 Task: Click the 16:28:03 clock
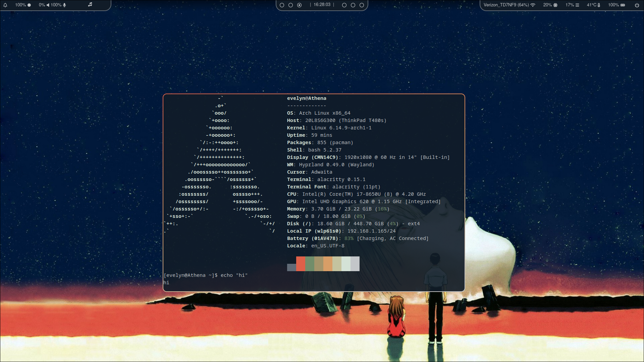pyautogui.click(x=322, y=5)
